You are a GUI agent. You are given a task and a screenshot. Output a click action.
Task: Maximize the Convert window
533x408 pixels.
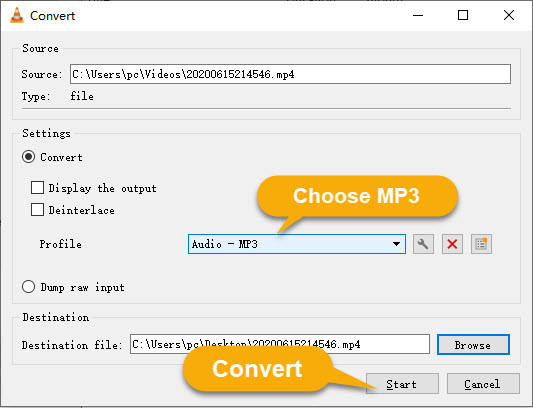463,15
